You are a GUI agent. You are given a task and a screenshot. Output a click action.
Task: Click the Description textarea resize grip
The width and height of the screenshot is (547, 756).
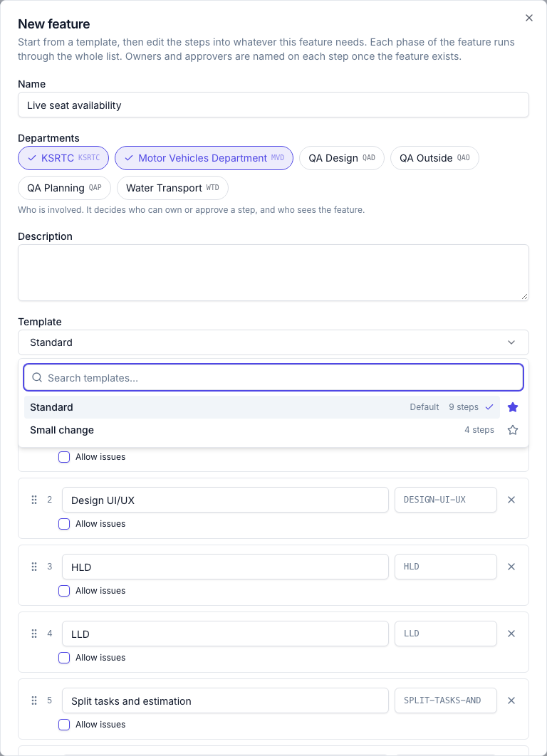(524, 297)
